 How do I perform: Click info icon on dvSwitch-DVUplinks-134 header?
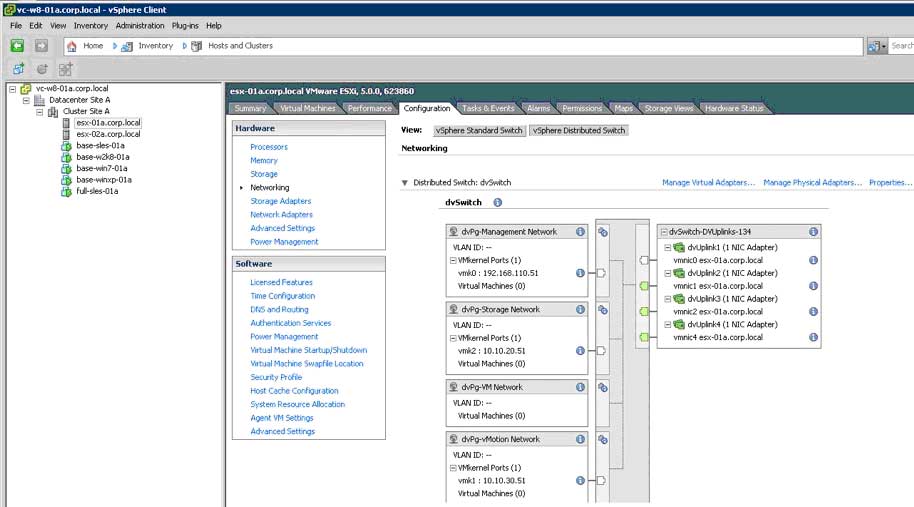(x=813, y=231)
